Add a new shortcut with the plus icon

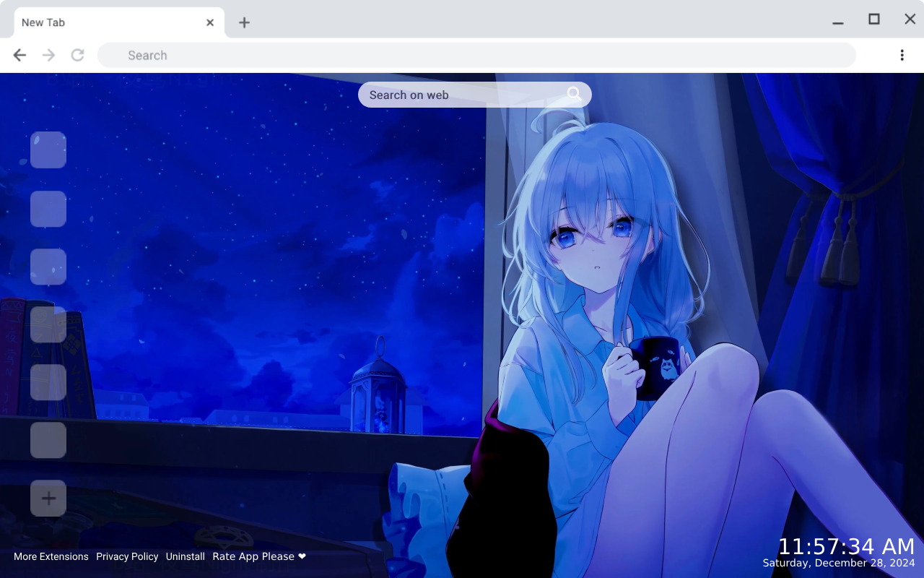coord(48,498)
